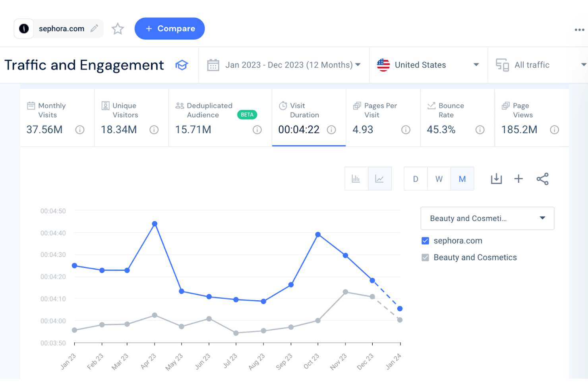This screenshot has width=588, height=392.
Task: Show info for Unique Visitors metric
Action: [x=154, y=130]
